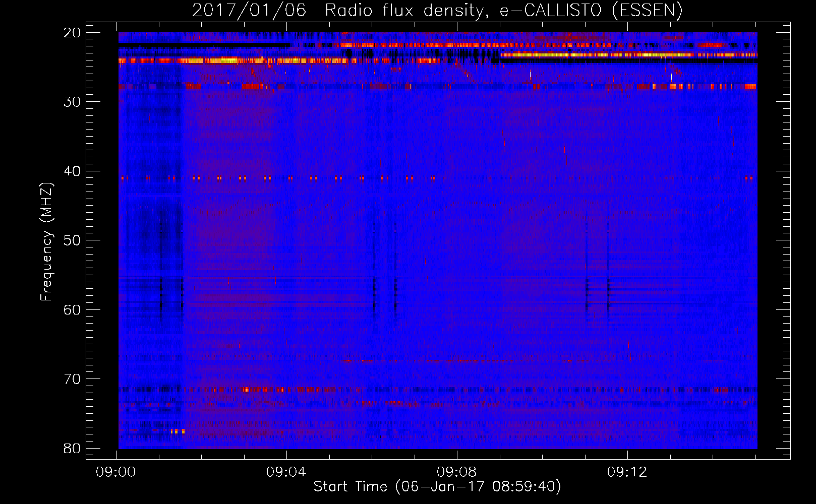Click the "Frequency (MHZ)" axis label

click(x=46, y=241)
